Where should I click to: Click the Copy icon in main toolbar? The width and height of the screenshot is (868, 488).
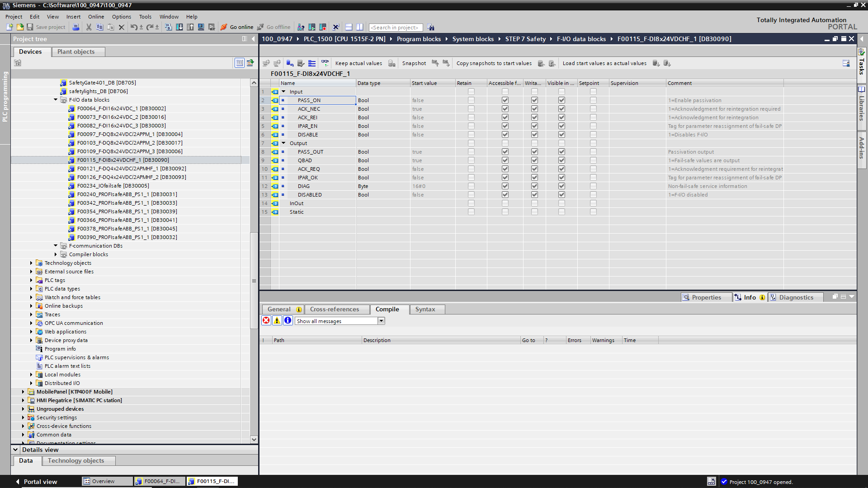pyautogui.click(x=100, y=27)
